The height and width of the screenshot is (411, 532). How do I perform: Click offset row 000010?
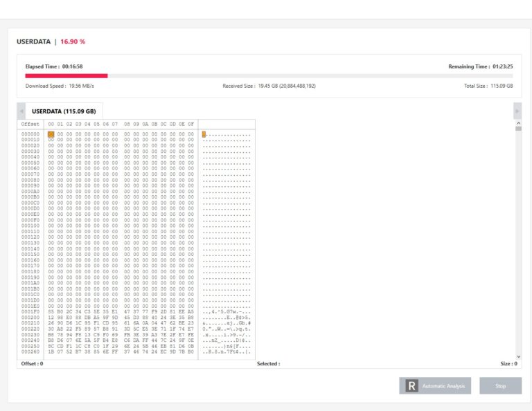tap(30, 140)
